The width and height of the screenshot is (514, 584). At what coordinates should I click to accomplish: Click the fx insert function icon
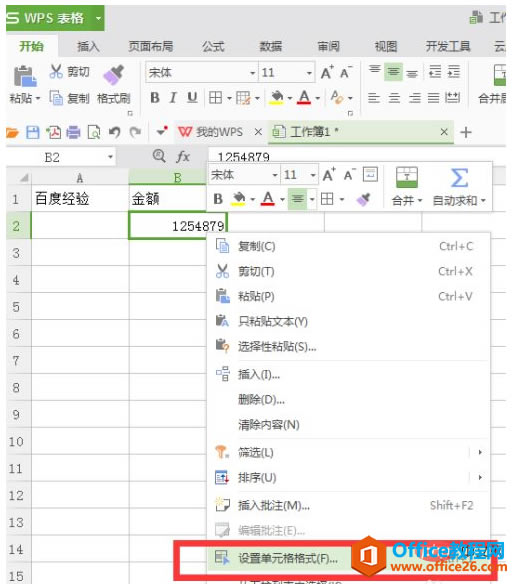pos(183,157)
